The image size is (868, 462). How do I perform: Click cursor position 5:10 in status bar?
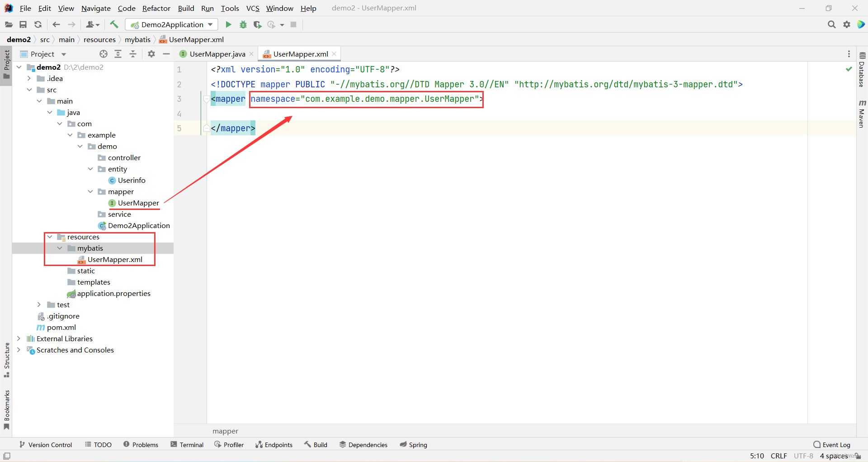(x=757, y=456)
